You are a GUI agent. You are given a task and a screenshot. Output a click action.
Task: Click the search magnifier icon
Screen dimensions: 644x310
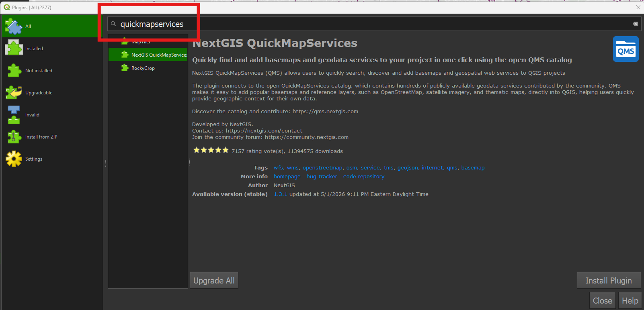[114, 24]
